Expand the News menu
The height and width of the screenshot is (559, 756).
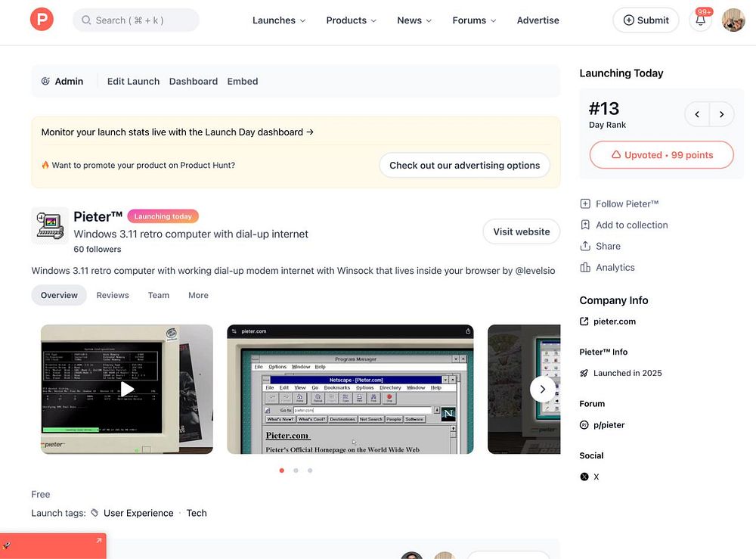[x=414, y=20]
